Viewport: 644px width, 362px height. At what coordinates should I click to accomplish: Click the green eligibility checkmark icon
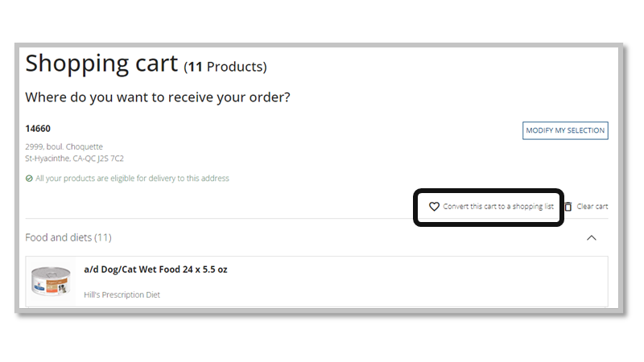click(29, 179)
